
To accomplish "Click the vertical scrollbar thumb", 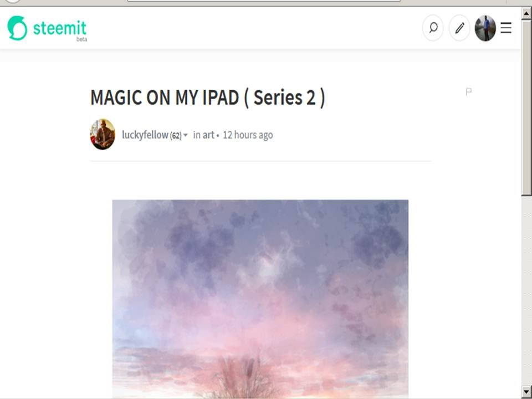I will click(x=526, y=107).
